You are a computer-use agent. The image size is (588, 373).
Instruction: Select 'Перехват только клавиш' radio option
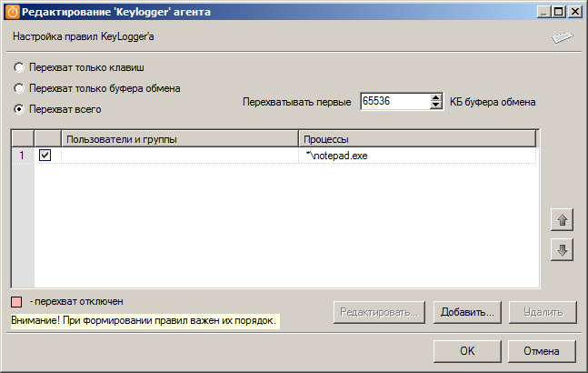point(19,68)
